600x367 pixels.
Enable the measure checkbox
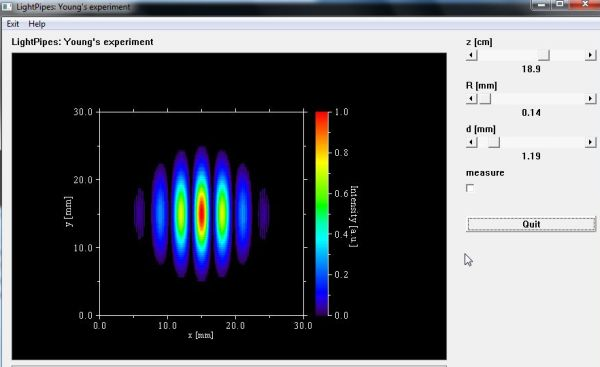(470, 188)
